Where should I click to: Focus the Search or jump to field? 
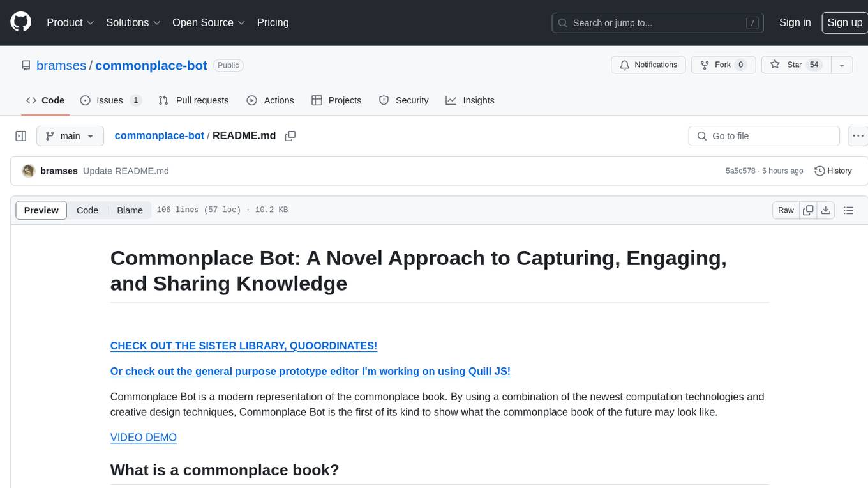coord(658,22)
